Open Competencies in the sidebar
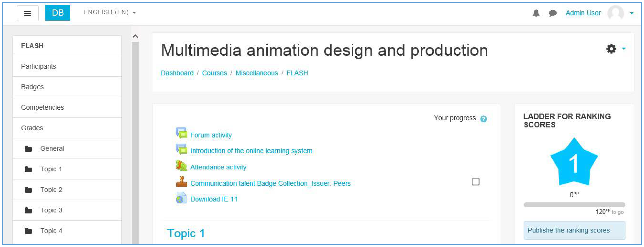Viewport: 644px width, 247px height. click(x=67, y=107)
